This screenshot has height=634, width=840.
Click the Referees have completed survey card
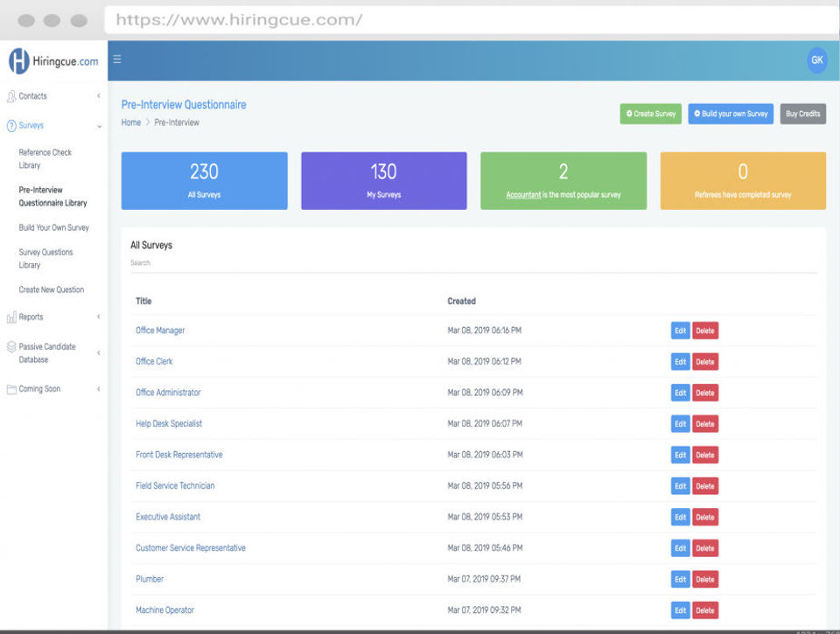(x=743, y=180)
